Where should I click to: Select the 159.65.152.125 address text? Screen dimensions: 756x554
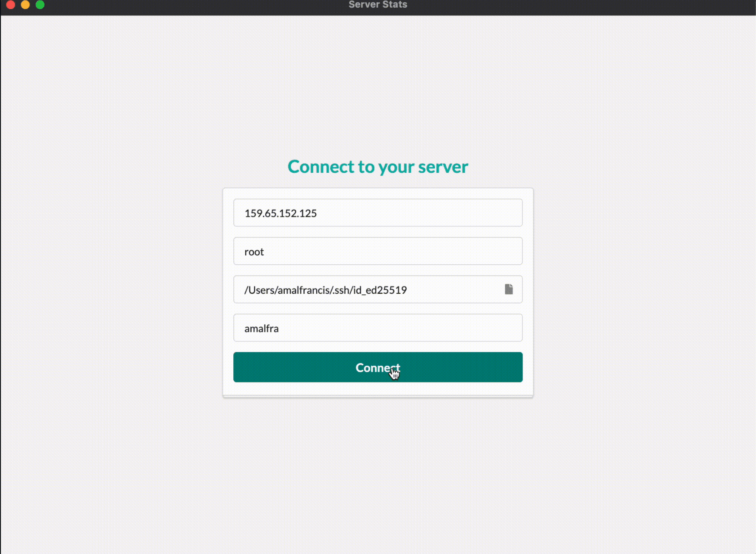point(280,212)
